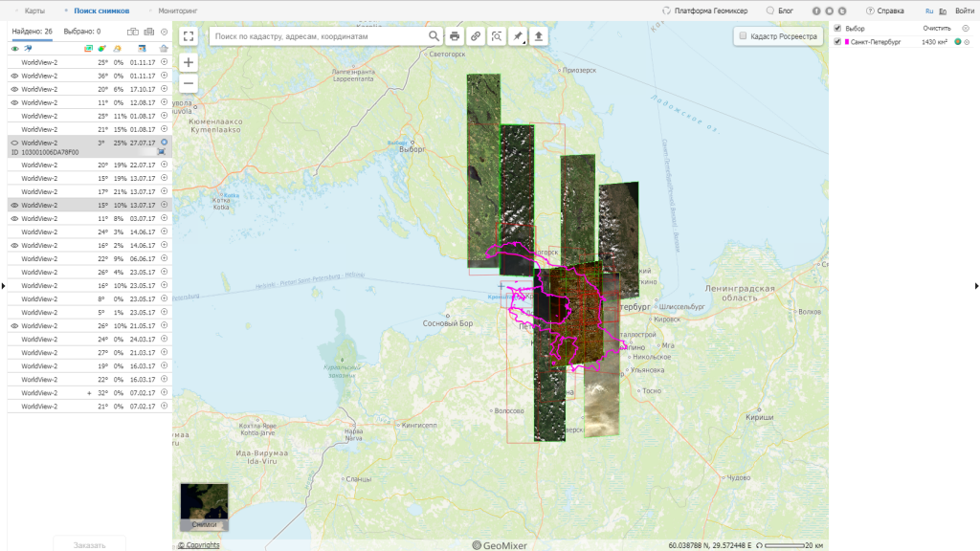Click the box zoom selection icon

click(x=497, y=36)
